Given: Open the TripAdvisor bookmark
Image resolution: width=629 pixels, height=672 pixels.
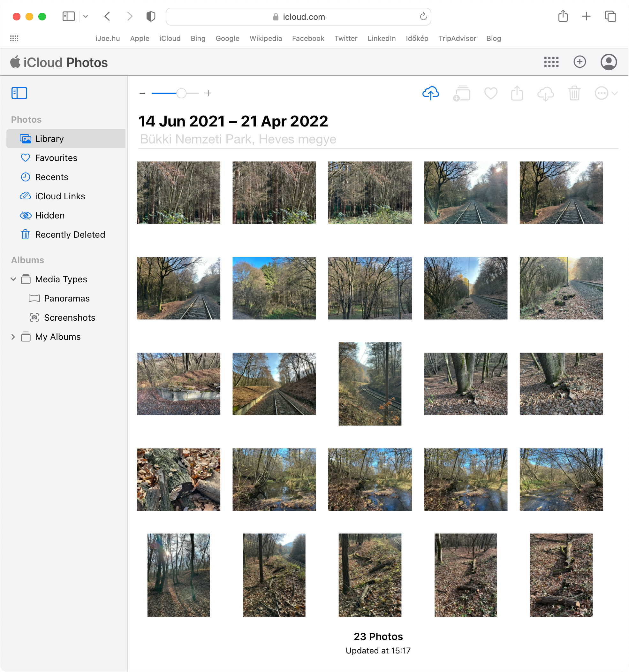Looking at the screenshot, I should point(457,39).
